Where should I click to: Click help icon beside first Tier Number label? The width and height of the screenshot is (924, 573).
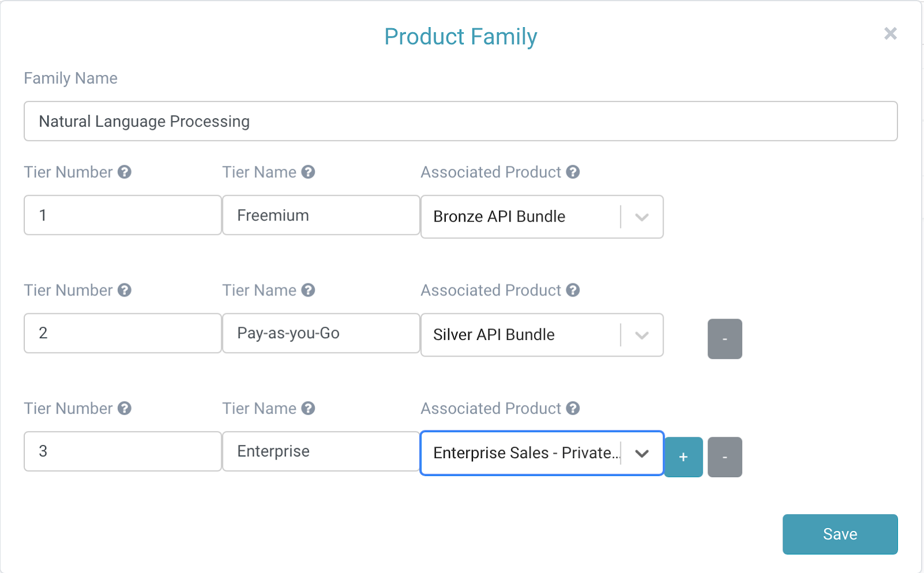[125, 172]
